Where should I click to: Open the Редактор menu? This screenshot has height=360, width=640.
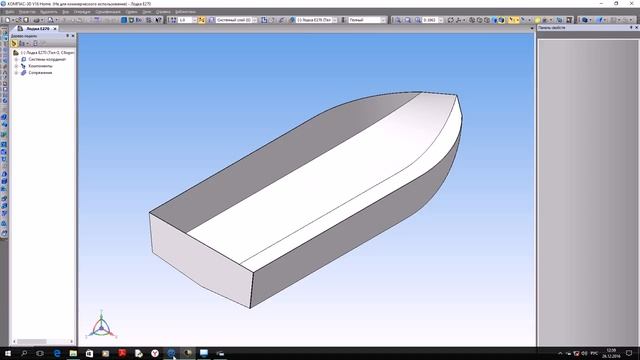pyautogui.click(x=27, y=12)
